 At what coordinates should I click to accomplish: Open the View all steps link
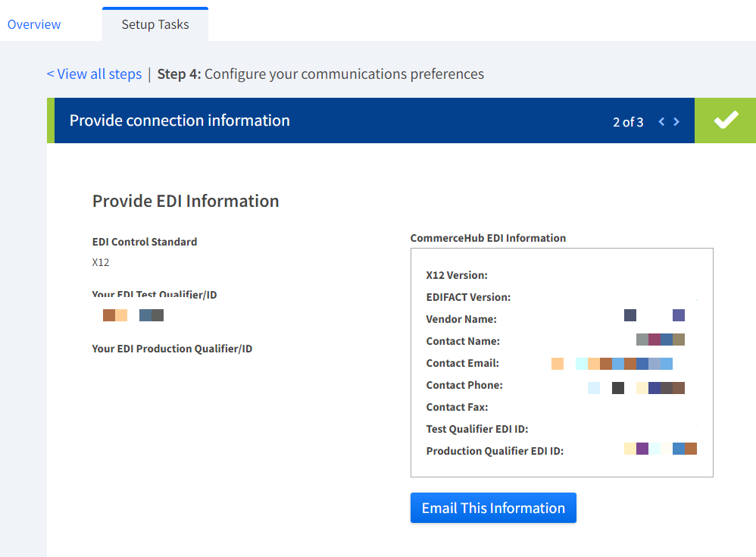[x=94, y=74]
